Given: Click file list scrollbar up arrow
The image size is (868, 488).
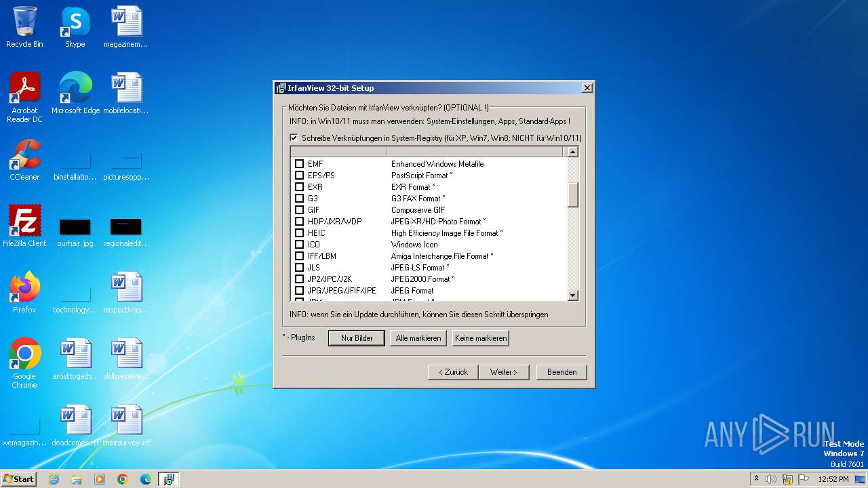Looking at the screenshot, I should tap(573, 152).
